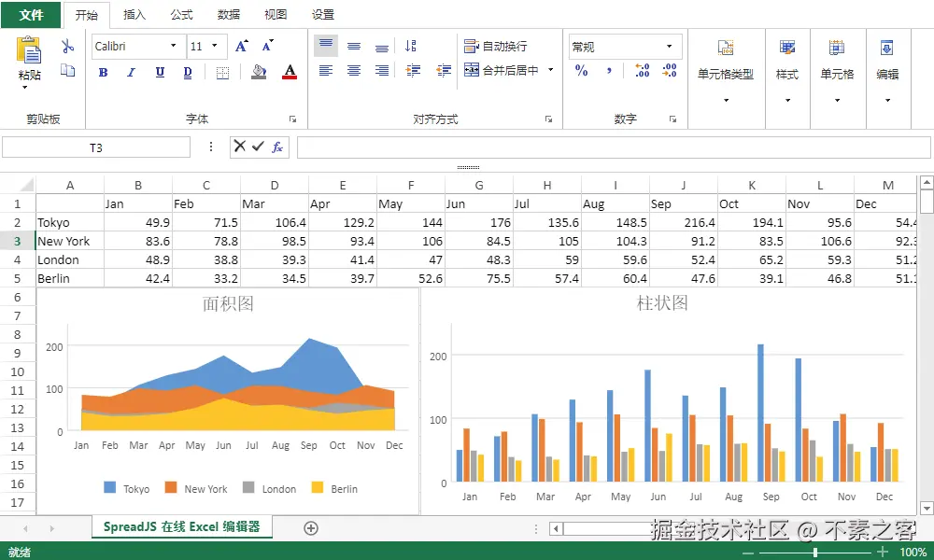
Task: Set top vertical alignment
Action: click(x=326, y=45)
